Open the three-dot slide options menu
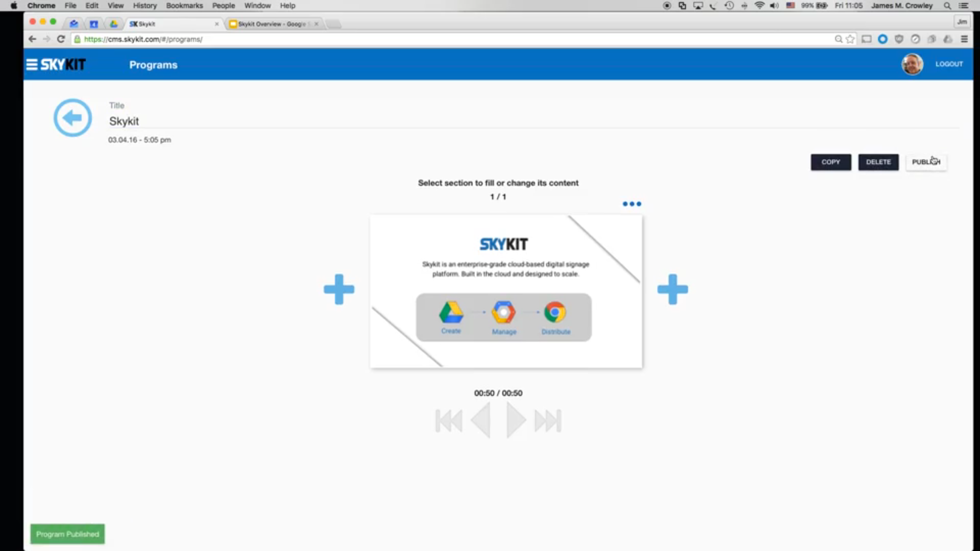 point(632,204)
